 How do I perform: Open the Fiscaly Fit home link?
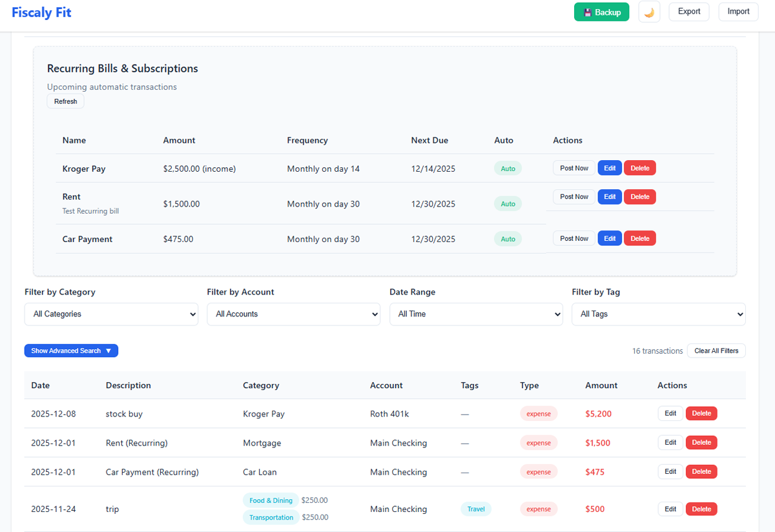[x=41, y=12]
